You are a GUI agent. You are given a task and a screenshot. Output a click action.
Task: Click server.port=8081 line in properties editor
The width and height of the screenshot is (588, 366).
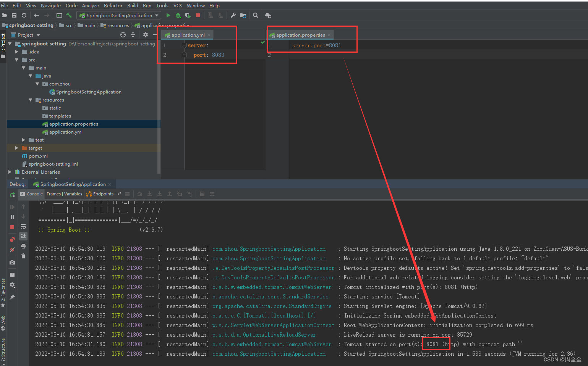point(317,45)
